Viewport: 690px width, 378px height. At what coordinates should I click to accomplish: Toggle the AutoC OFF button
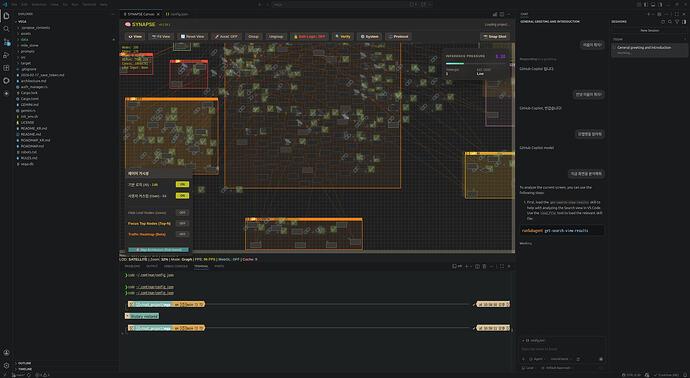226,37
